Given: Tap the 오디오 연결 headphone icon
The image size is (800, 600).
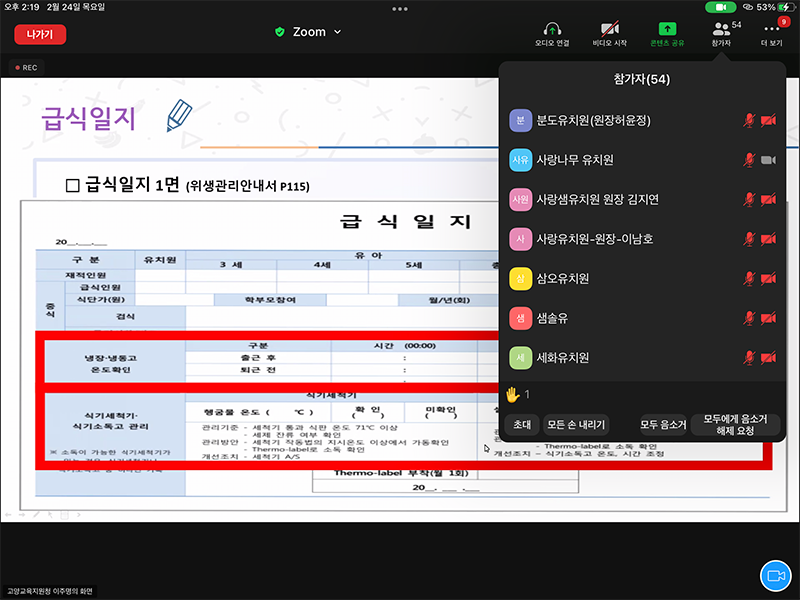Looking at the screenshot, I should click(x=551, y=30).
